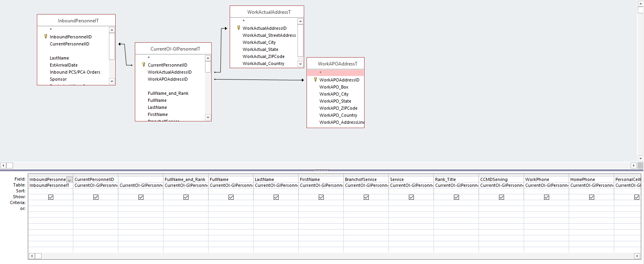This screenshot has width=644, height=264.
Task: Click scroll-down arrow in InboundPersonnelT field list
Action: tap(112, 81)
